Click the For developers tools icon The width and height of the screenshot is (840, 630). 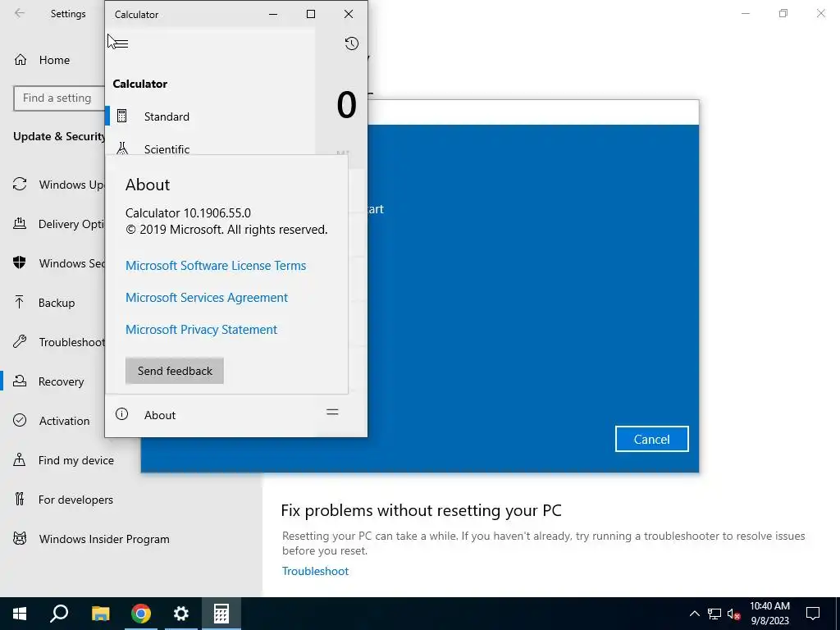click(20, 499)
